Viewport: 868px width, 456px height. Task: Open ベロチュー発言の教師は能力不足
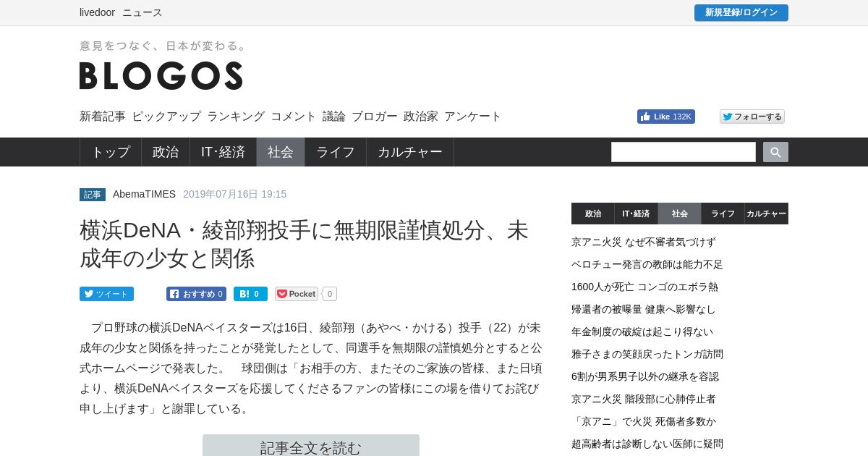(x=647, y=264)
